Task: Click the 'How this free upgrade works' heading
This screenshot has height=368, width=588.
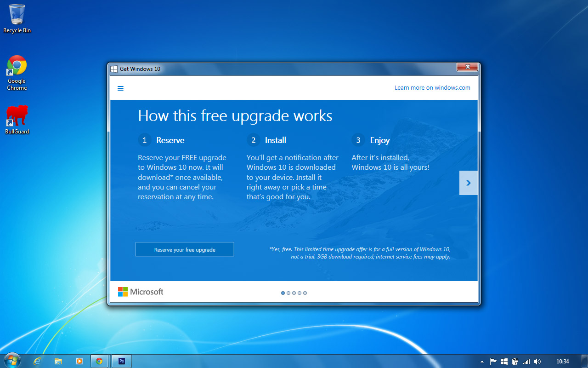Action: (x=235, y=116)
